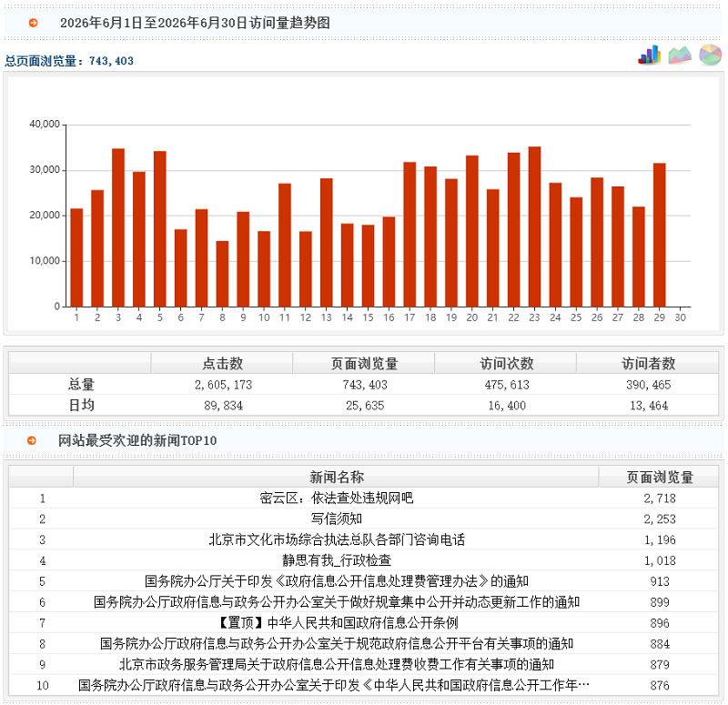Select the bar for day 8

pos(222,274)
